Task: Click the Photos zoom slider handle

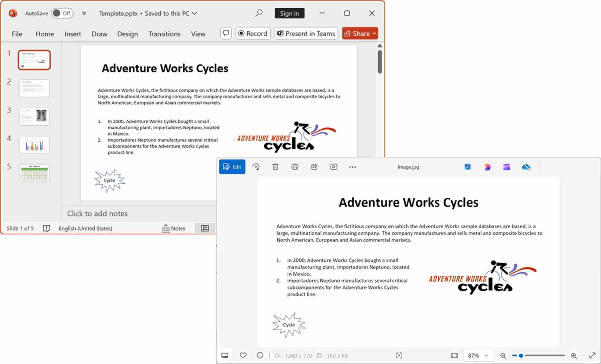Action: point(521,356)
